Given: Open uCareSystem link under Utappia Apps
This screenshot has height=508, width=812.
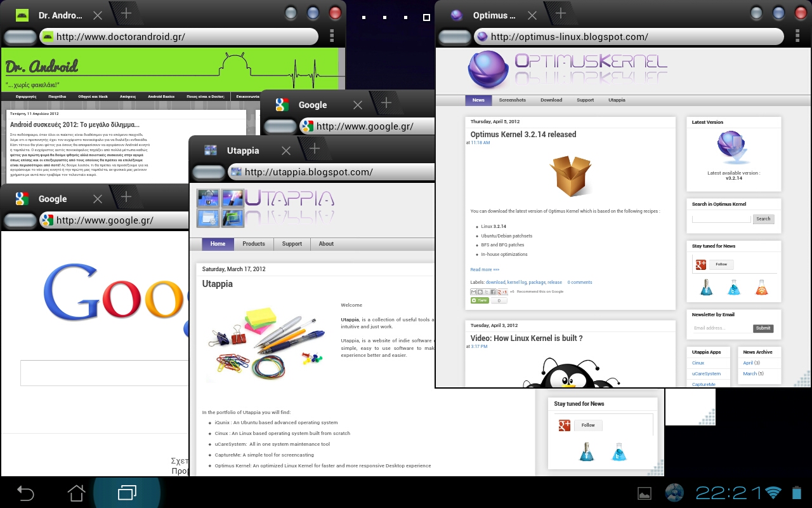Looking at the screenshot, I should tap(706, 373).
